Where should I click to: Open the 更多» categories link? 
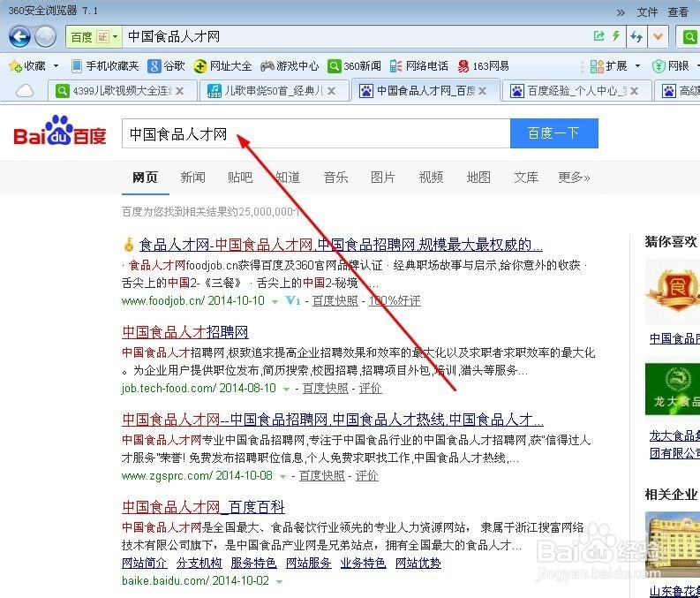(x=574, y=178)
